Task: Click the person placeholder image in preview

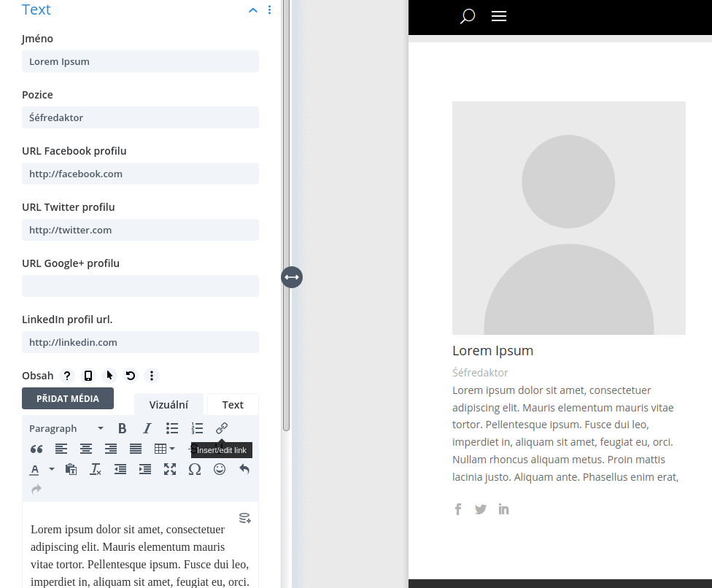Action: [568, 218]
